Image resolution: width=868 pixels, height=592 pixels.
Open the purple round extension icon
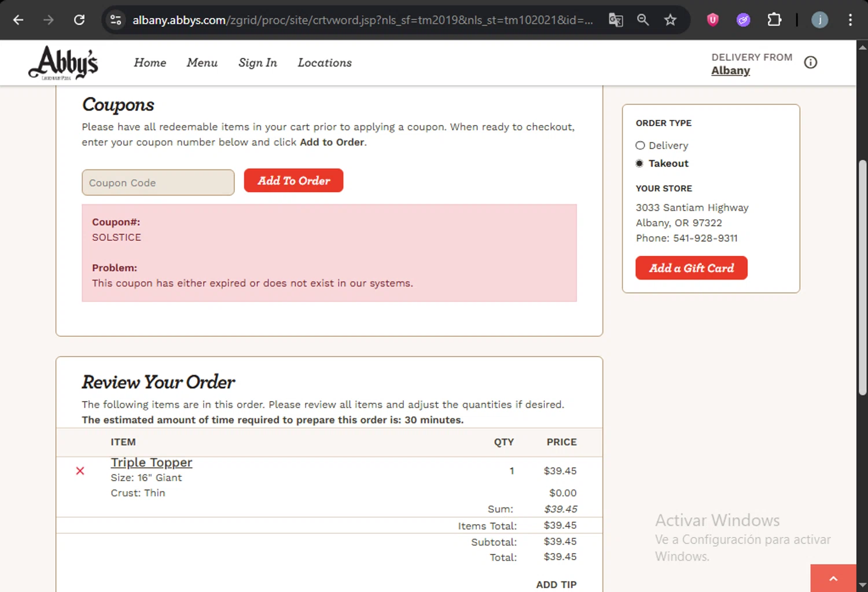[744, 20]
